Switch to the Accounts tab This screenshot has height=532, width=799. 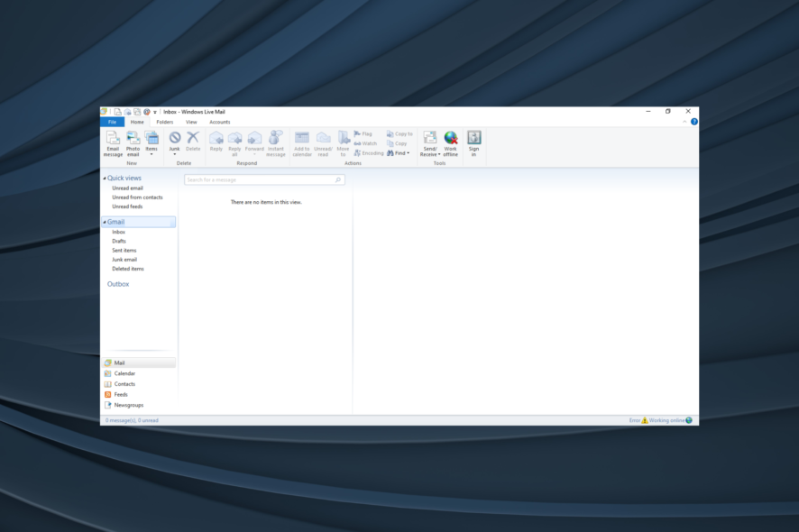[x=220, y=122]
